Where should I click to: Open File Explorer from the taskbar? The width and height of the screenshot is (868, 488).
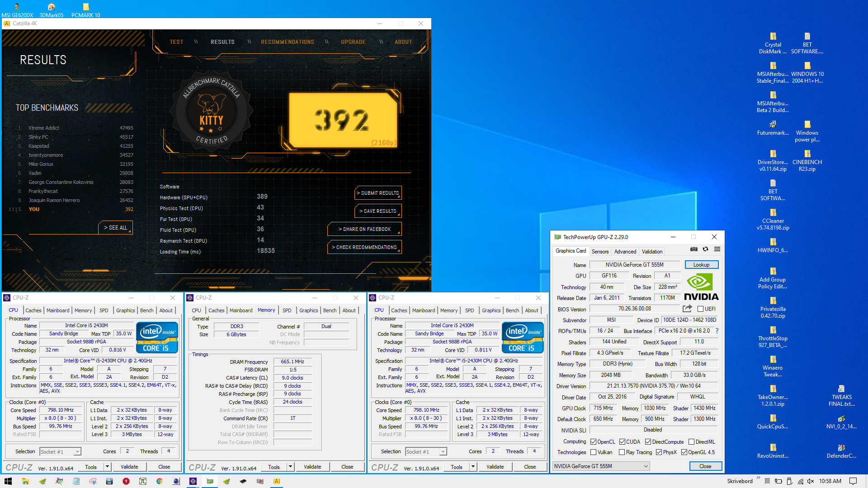(25, 481)
